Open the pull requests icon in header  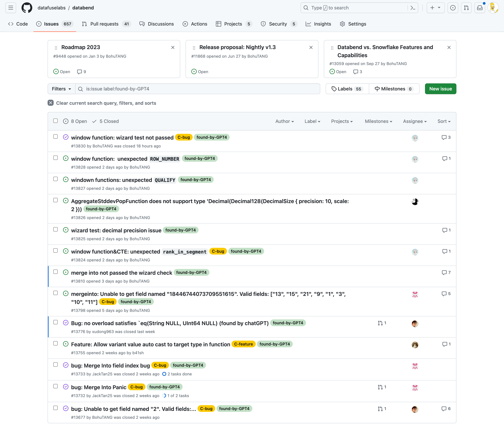[x=466, y=8]
